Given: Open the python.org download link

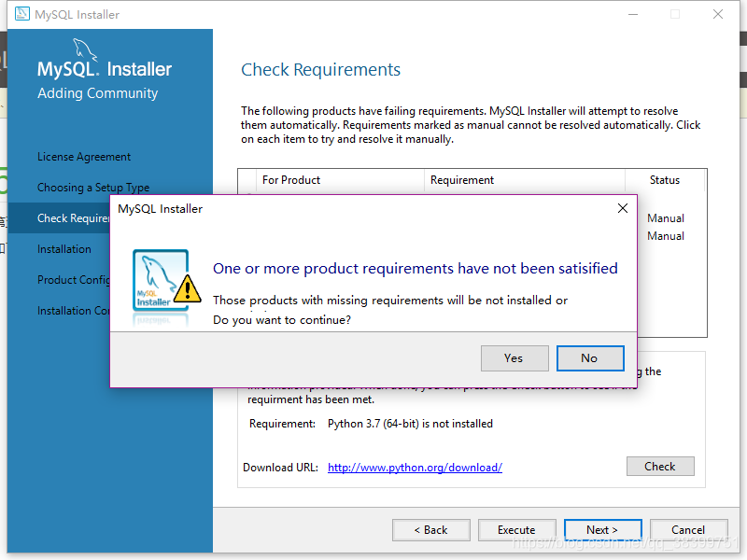Looking at the screenshot, I should click(415, 468).
